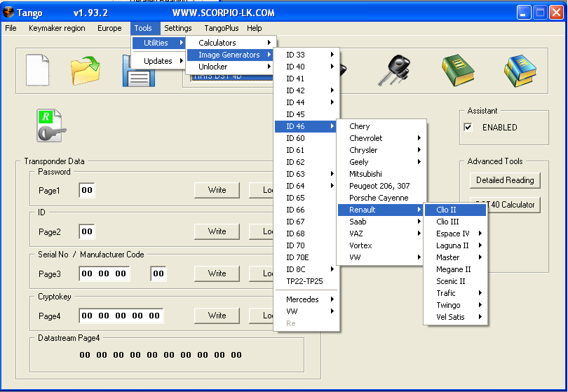Select ID 41 menu entry
568x392 pixels.
[x=307, y=79]
